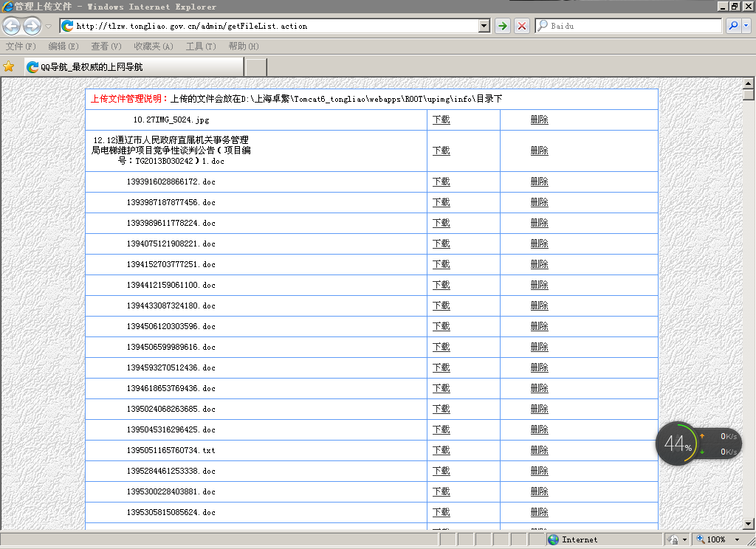Click the search magnifier button
Screen dimensions: 756x549
[733, 26]
